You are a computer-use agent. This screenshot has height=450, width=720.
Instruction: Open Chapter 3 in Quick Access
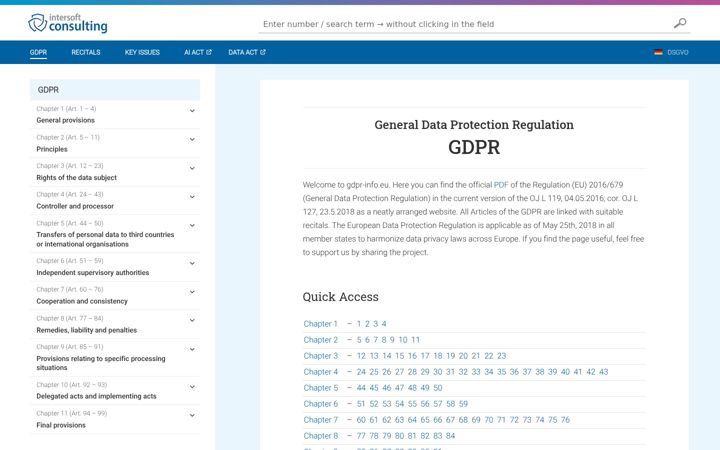point(321,356)
